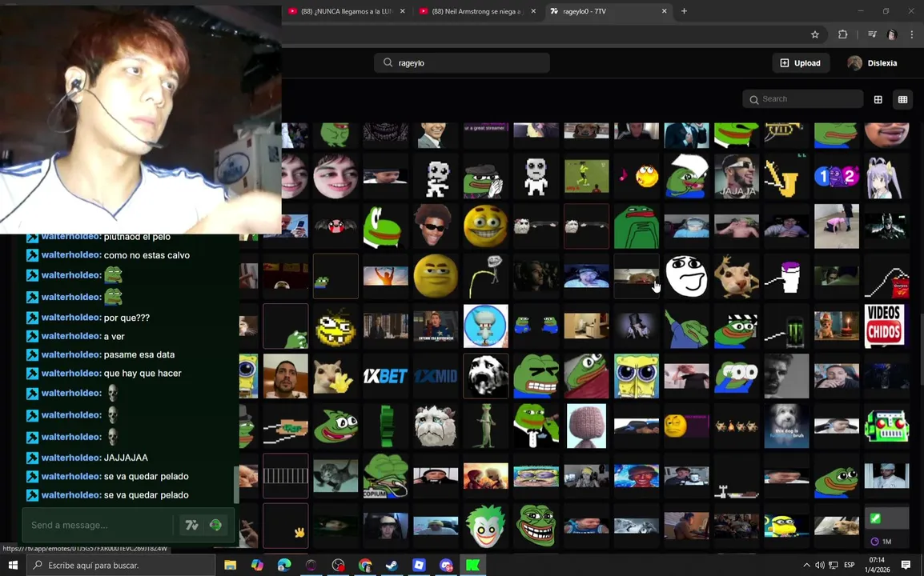Open the blue 1XMID emote
The height and width of the screenshot is (576, 924).
[436, 376]
